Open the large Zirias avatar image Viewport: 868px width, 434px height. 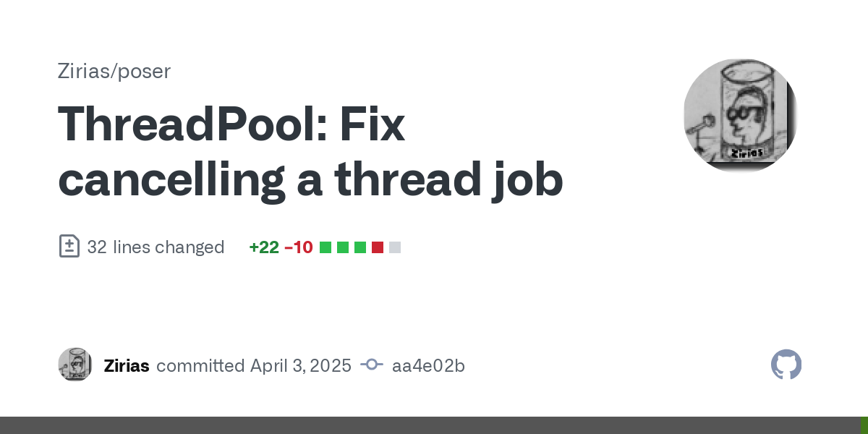(740, 116)
